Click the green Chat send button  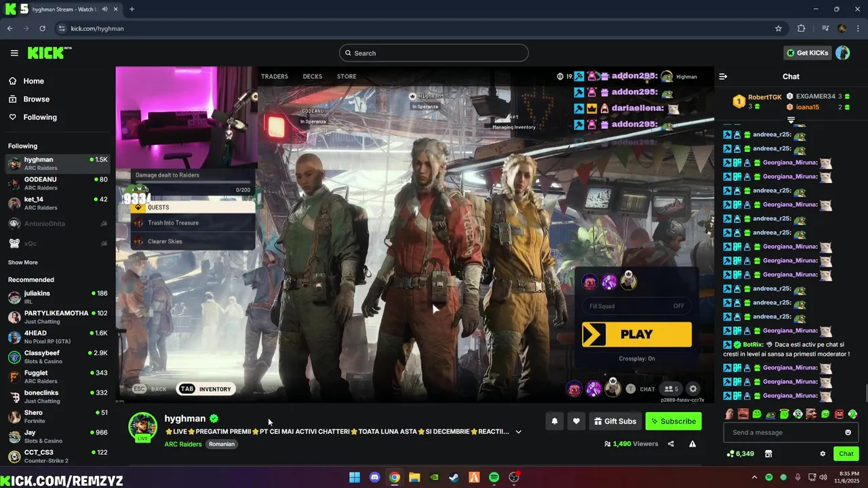point(846,453)
